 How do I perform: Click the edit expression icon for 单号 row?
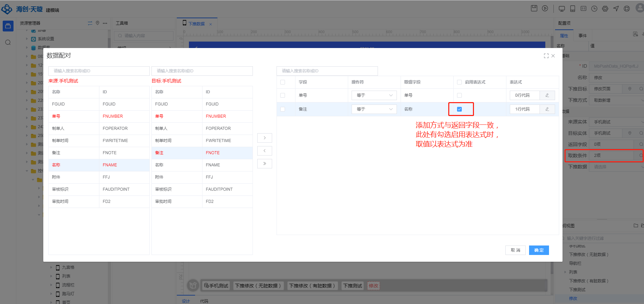pos(547,95)
